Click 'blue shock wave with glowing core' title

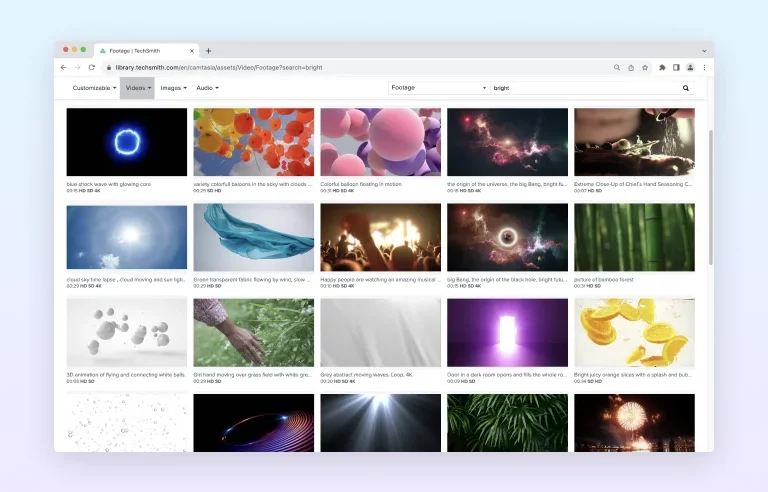[x=109, y=184]
